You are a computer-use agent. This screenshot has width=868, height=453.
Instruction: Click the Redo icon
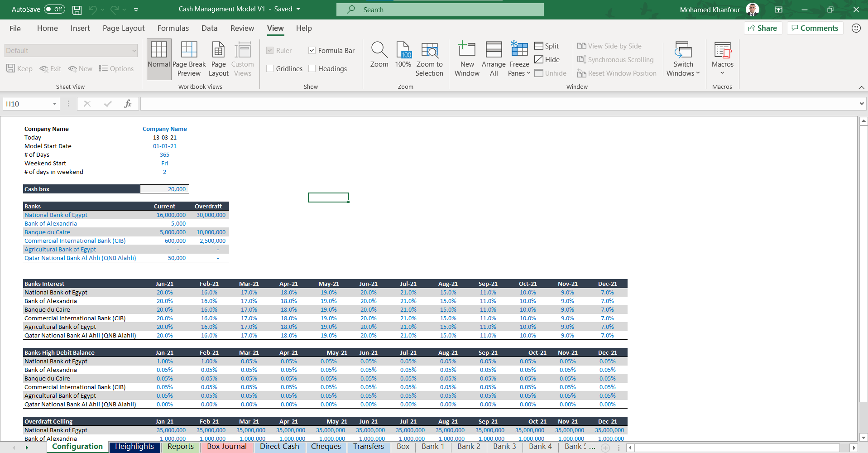pyautogui.click(x=114, y=10)
